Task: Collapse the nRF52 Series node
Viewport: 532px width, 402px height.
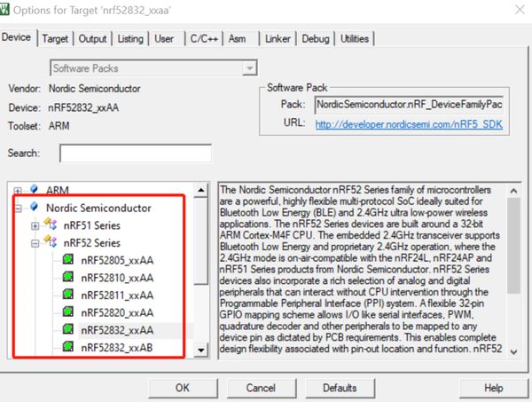Action: coord(35,243)
